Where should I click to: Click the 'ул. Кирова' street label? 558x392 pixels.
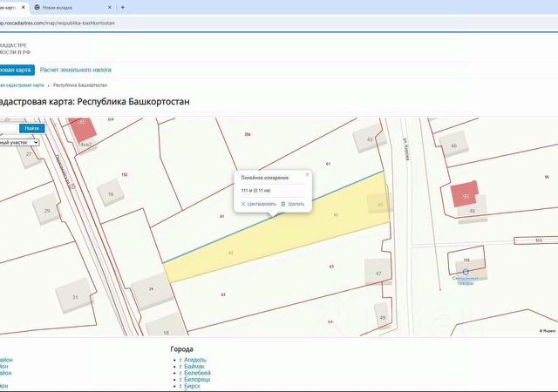point(406,149)
